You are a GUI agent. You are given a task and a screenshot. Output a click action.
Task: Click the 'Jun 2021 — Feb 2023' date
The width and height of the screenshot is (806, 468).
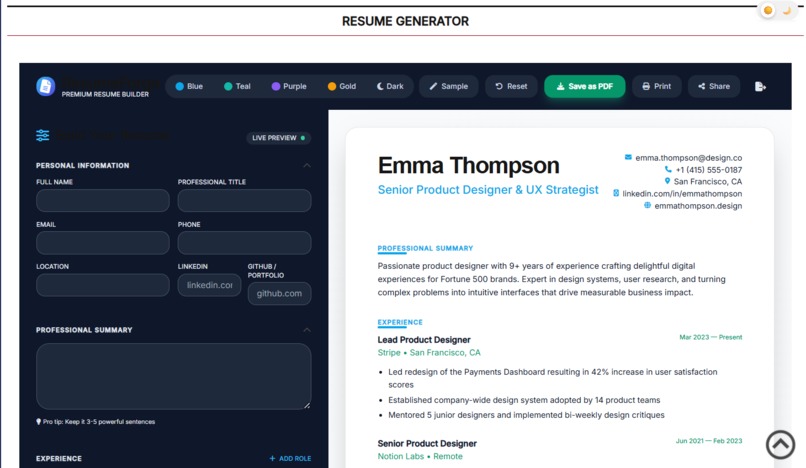tap(709, 441)
